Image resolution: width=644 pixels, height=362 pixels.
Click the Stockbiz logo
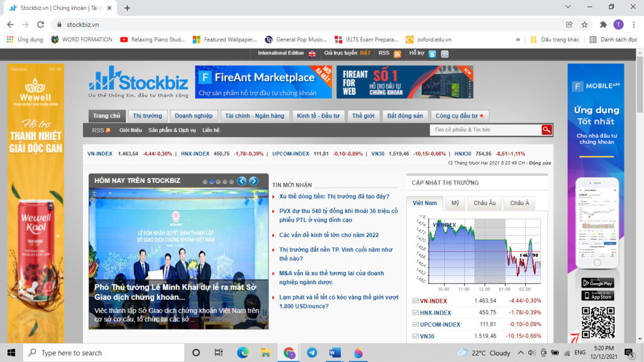(138, 82)
